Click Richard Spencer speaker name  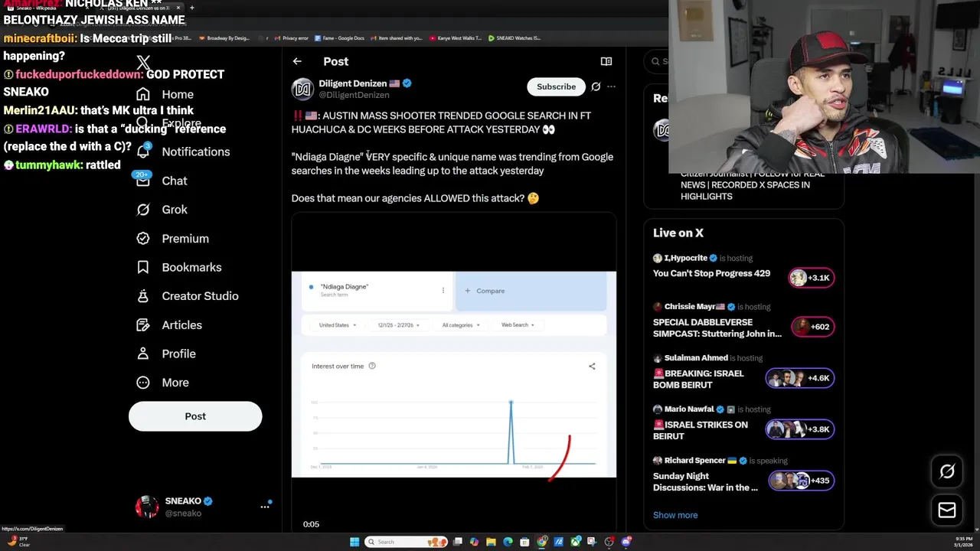694,461
